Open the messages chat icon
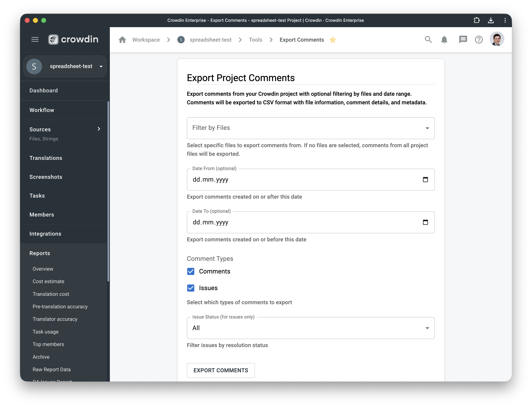Screen dimensions: 532x408 [463, 39]
